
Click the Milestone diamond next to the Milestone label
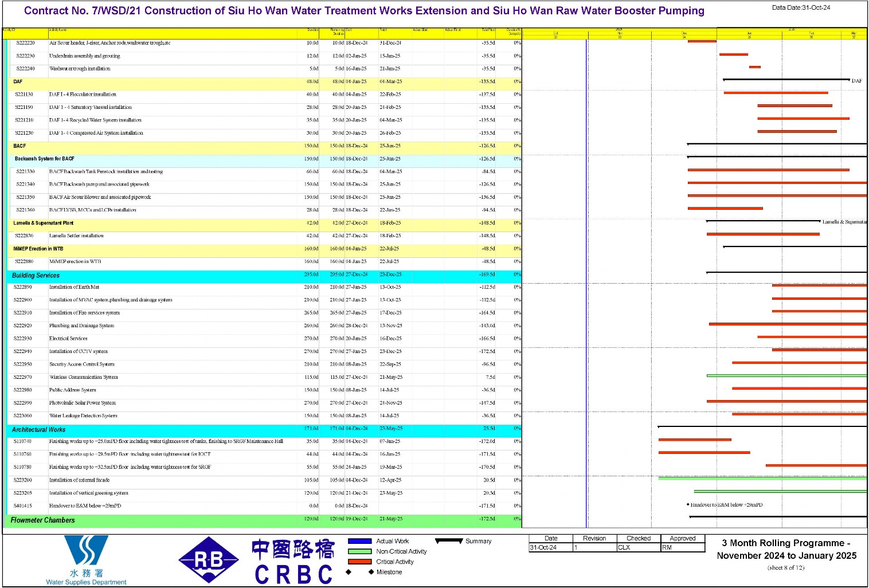click(x=371, y=572)
